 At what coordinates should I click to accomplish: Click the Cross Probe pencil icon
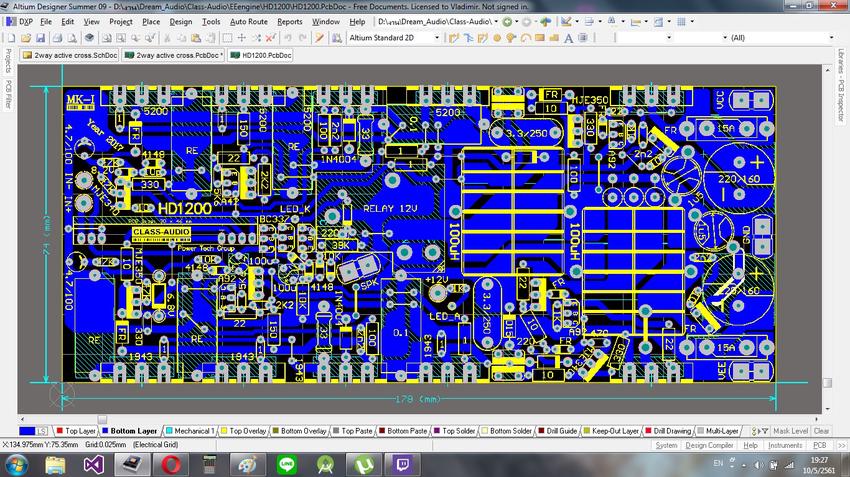pyautogui.click(x=320, y=38)
